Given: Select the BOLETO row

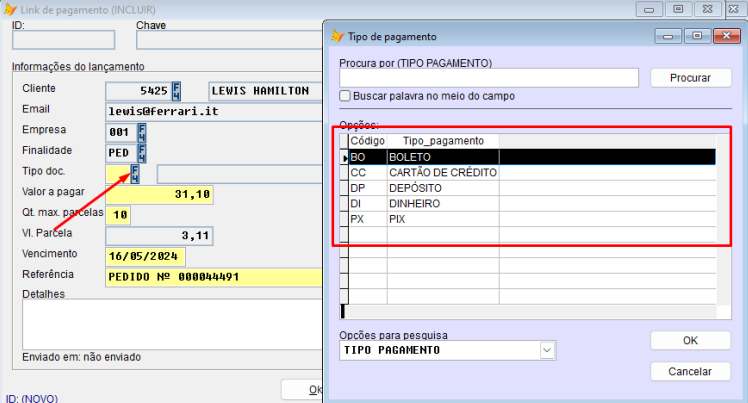Looking at the screenshot, I should coord(532,157).
